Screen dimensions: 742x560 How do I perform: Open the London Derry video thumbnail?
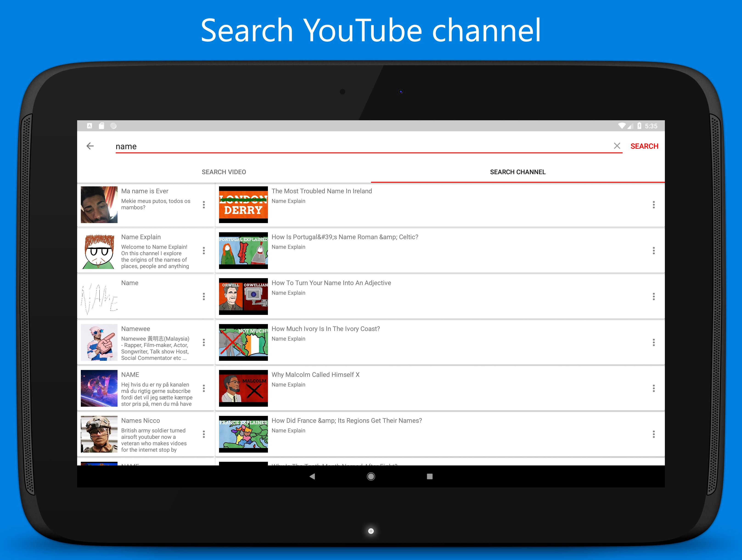243,204
